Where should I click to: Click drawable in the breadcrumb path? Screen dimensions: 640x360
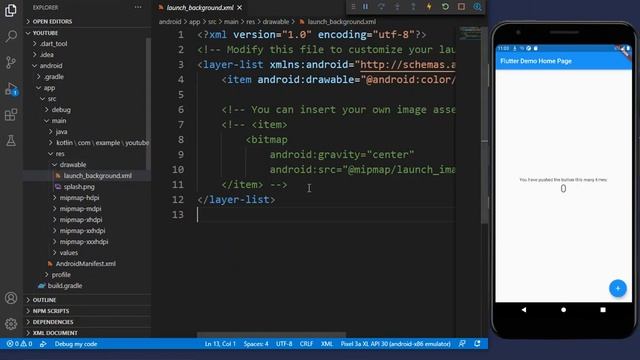pos(276,22)
